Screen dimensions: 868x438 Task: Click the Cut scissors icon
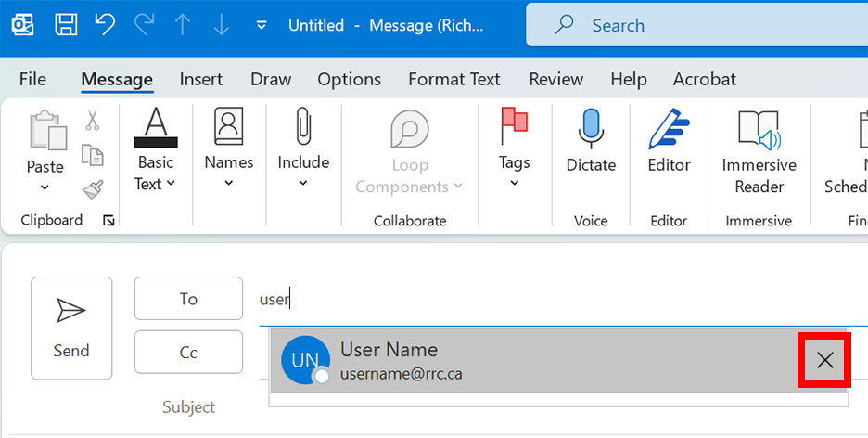pyautogui.click(x=93, y=120)
